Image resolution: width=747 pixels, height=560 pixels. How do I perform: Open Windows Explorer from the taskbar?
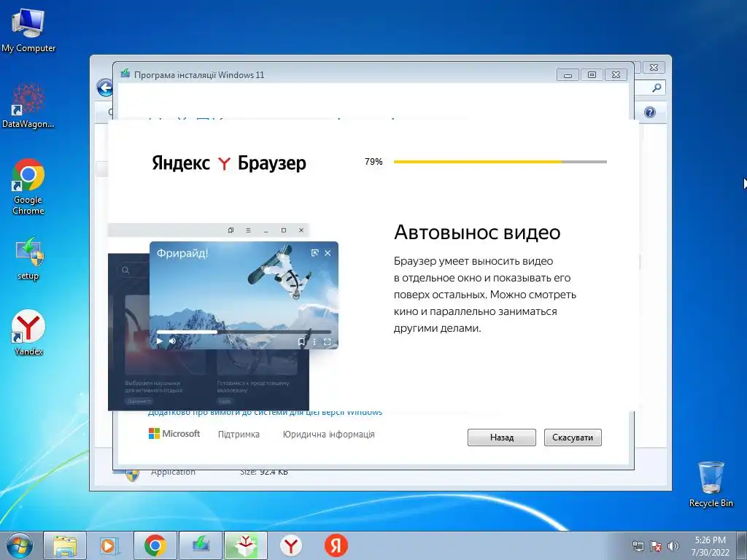tap(65, 545)
